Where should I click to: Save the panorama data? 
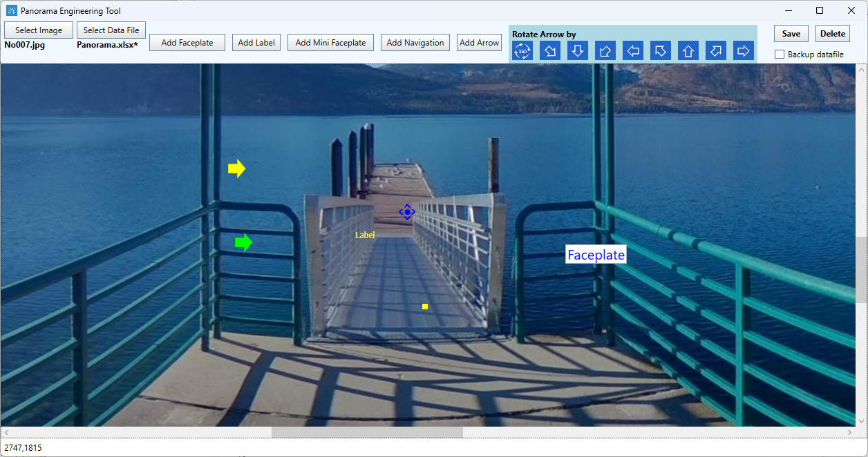point(791,34)
